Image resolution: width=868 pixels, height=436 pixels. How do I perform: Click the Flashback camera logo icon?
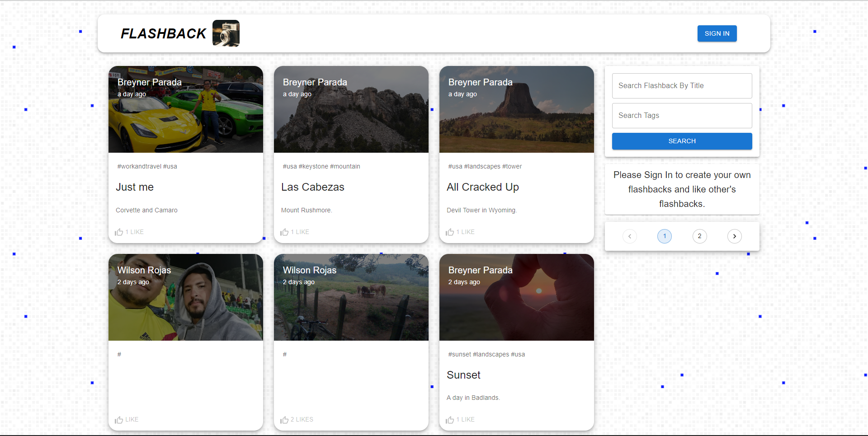226,33
